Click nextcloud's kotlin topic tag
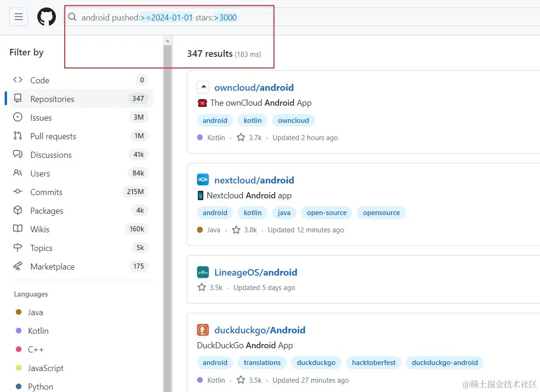This screenshot has height=392, width=540. click(253, 213)
